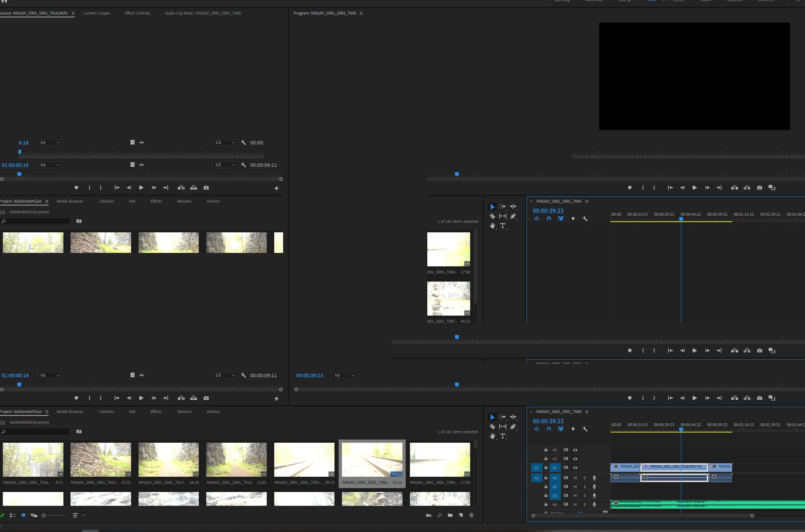Click the Freeform View icon
The width and height of the screenshot is (805, 532).
coord(34,515)
